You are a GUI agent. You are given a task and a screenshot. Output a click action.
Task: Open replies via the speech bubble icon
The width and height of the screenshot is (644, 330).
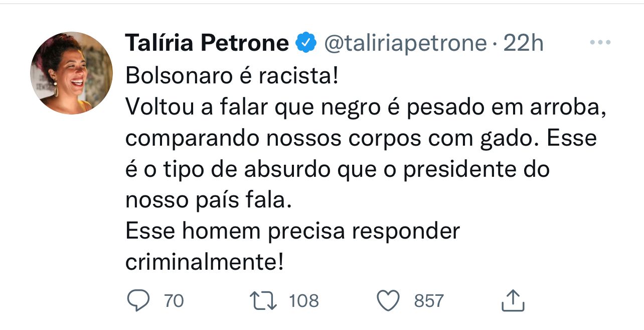[x=138, y=301]
